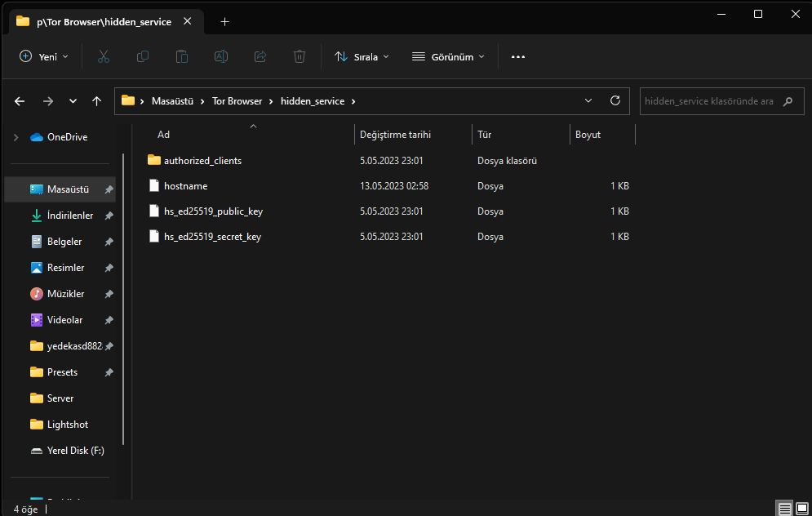The height and width of the screenshot is (516, 812).
Task: Open the Sırala sort dropdown
Action: 362,57
